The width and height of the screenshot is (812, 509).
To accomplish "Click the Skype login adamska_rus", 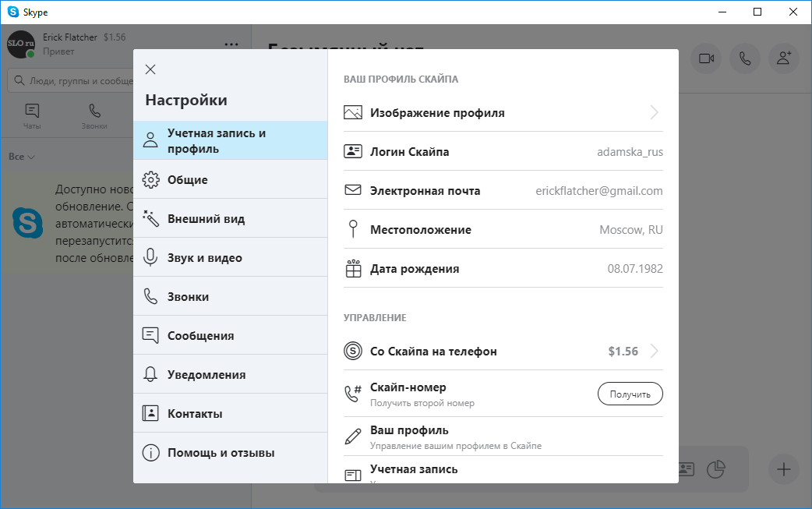I will click(x=630, y=152).
